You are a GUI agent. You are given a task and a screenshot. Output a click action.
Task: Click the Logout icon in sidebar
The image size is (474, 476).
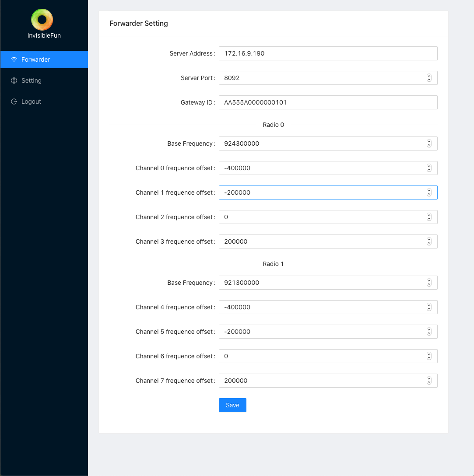pos(14,101)
